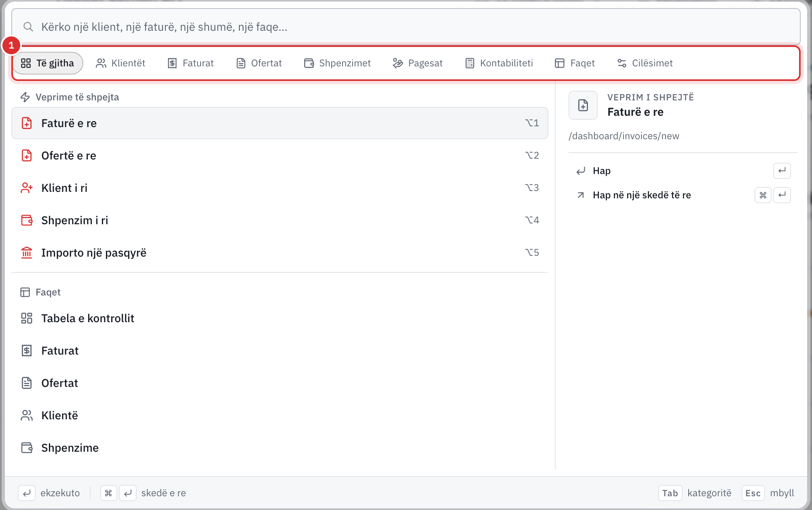812x510 pixels.
Task: Choose Importo një pasqyrë text
Action: pyautogui.click(x=94, y=253)
